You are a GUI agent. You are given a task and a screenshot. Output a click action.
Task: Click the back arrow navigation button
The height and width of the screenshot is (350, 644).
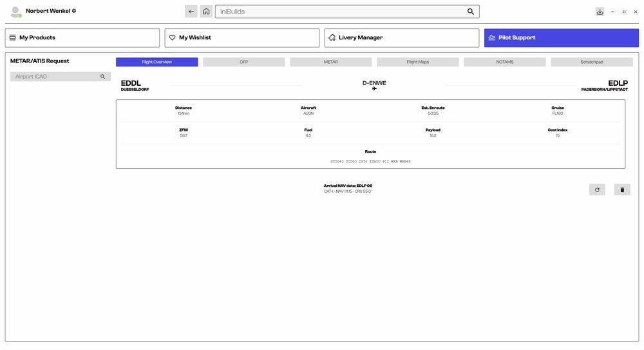coord(191,12)
